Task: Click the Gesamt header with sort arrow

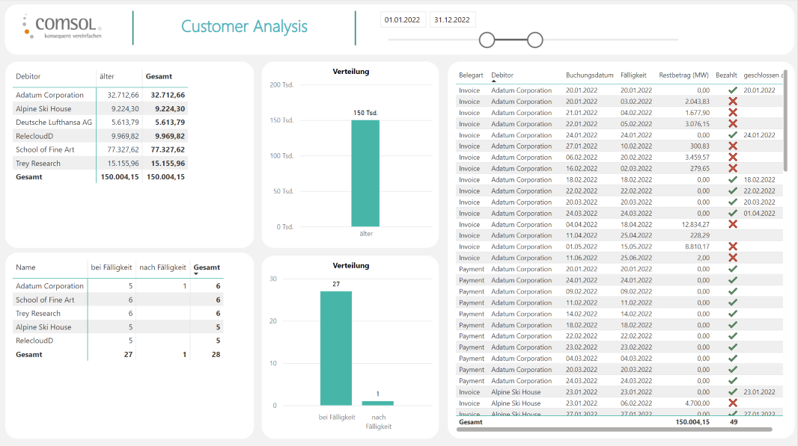Action: pyautogui.click(x=207, y=267)
